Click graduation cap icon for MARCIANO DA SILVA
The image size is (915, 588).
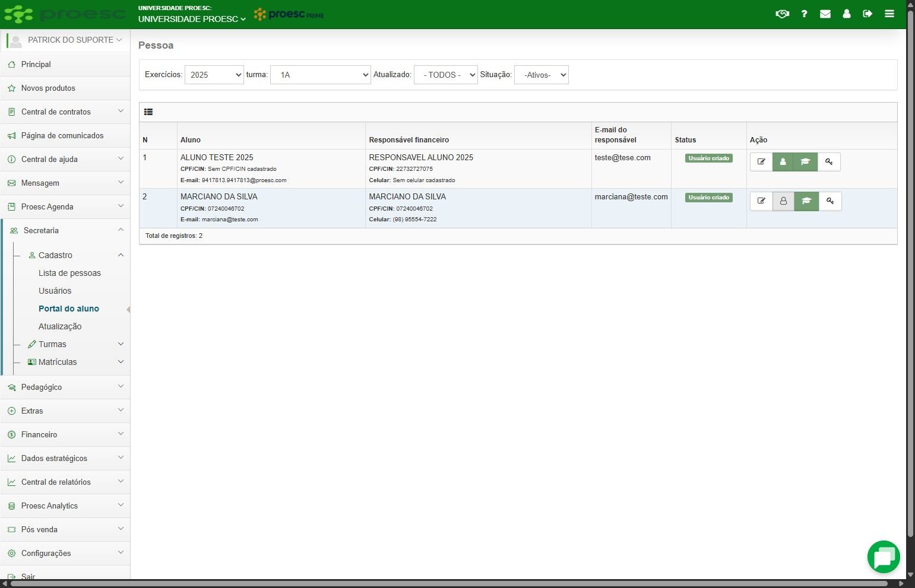coord(806,201)
